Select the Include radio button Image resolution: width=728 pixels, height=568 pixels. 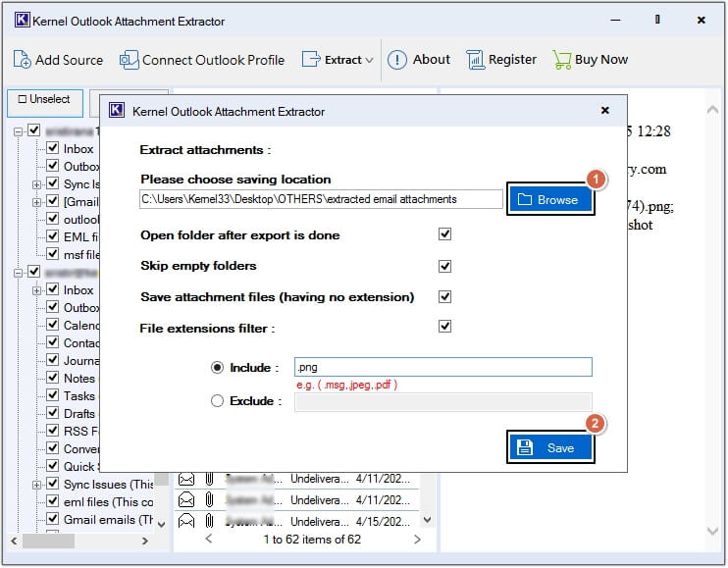(217, 368)
